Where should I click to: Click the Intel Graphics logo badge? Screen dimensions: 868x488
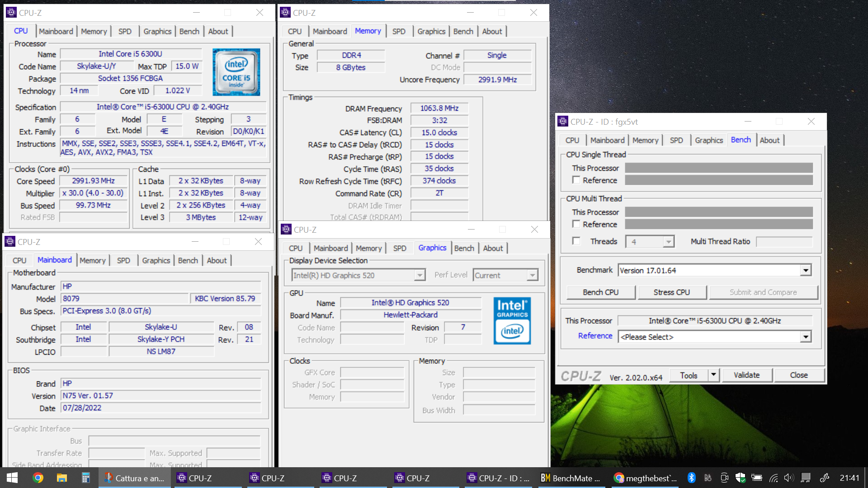512,321
